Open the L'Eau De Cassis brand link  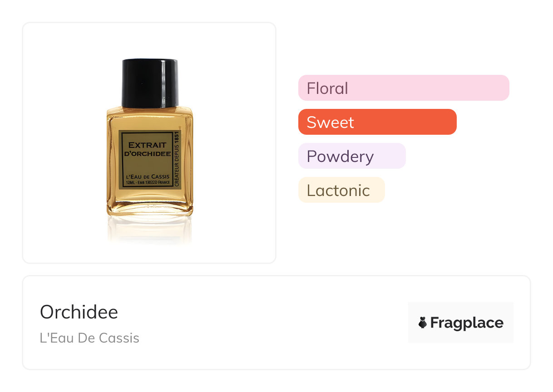pos(89,338)
